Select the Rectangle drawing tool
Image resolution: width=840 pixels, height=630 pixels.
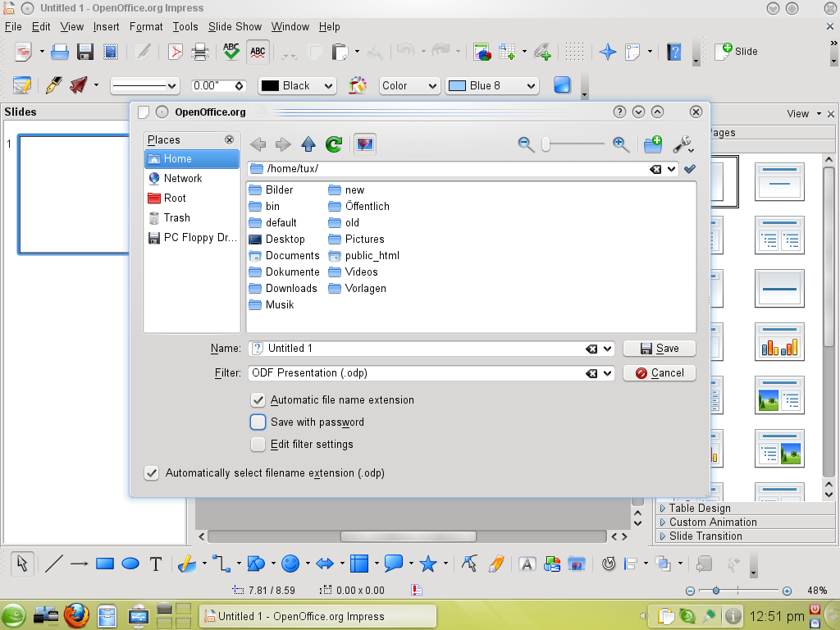click(x=105, y=564)
